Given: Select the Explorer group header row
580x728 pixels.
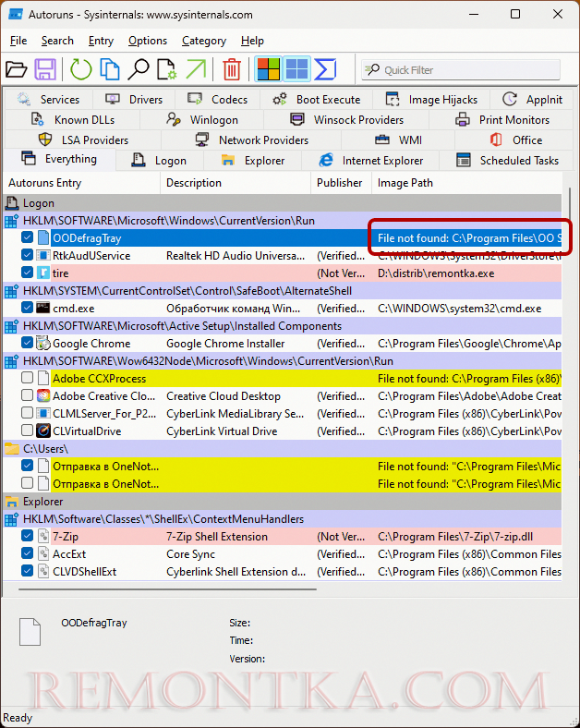Looking at the screenshot, I should pyautogui.click(x=282, y=502).
